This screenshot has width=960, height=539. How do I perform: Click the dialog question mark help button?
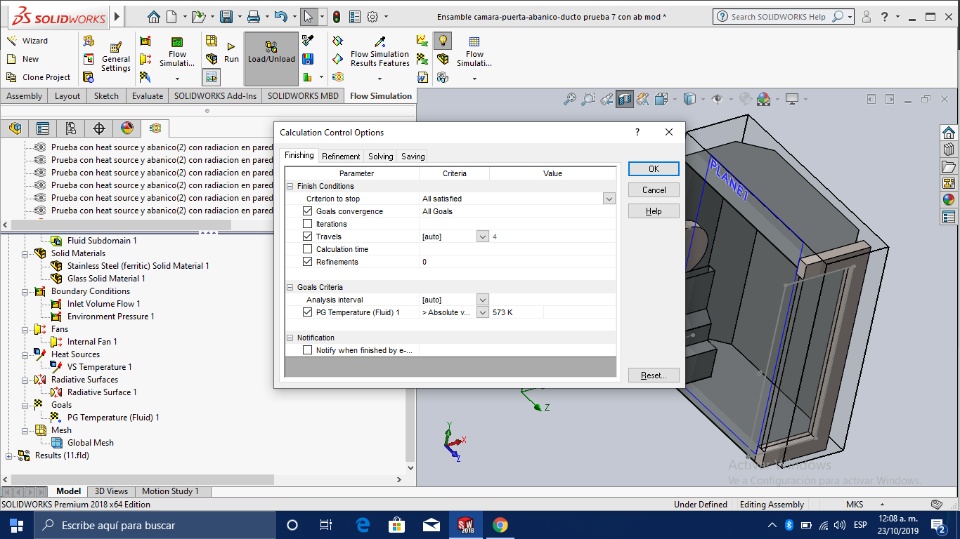pos(637,132)
